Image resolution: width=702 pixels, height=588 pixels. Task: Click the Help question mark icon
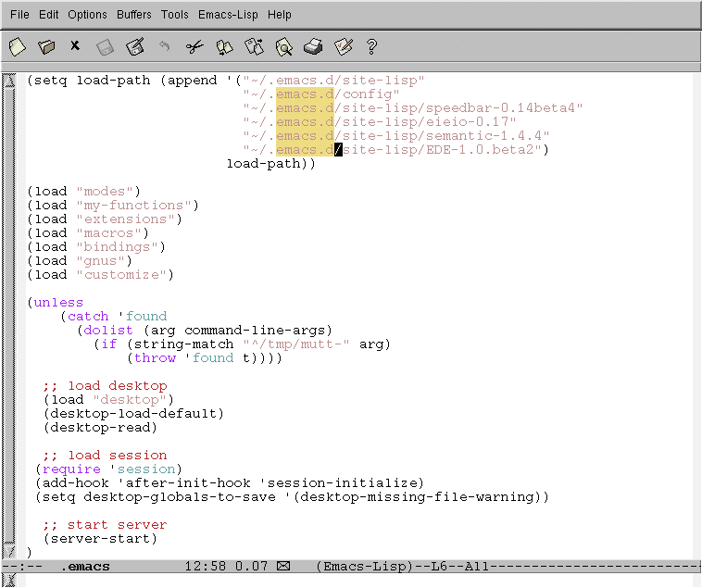tap(371, 46)
